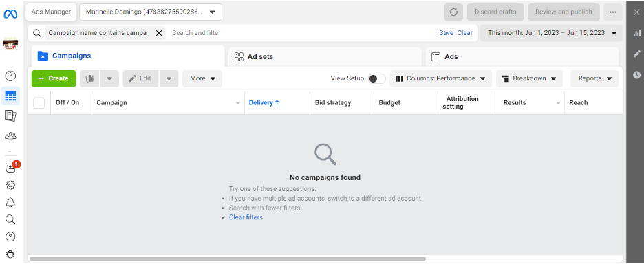
Task: Click the Clear filters link
Action: coord(246,217)
